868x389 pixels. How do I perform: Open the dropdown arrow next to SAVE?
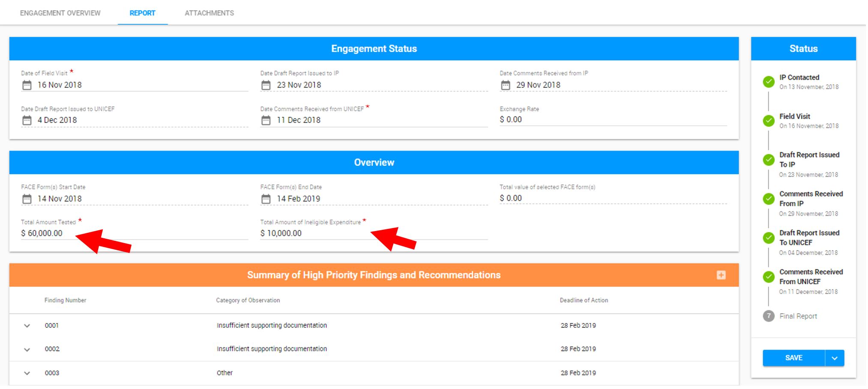click(835, 358)
